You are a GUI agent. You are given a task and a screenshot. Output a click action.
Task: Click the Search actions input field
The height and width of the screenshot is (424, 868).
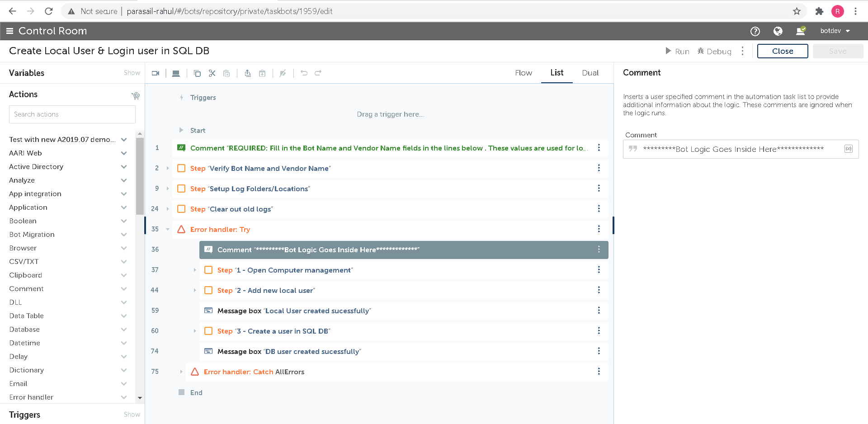(72, 114)
